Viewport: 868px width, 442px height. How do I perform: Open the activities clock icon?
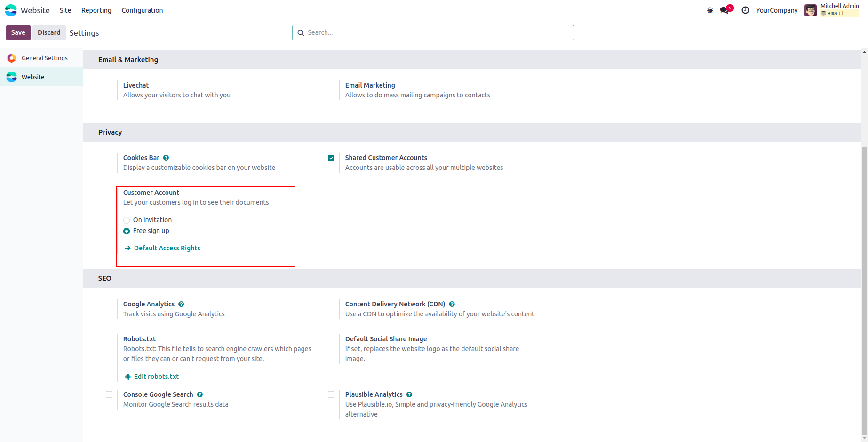745,10
